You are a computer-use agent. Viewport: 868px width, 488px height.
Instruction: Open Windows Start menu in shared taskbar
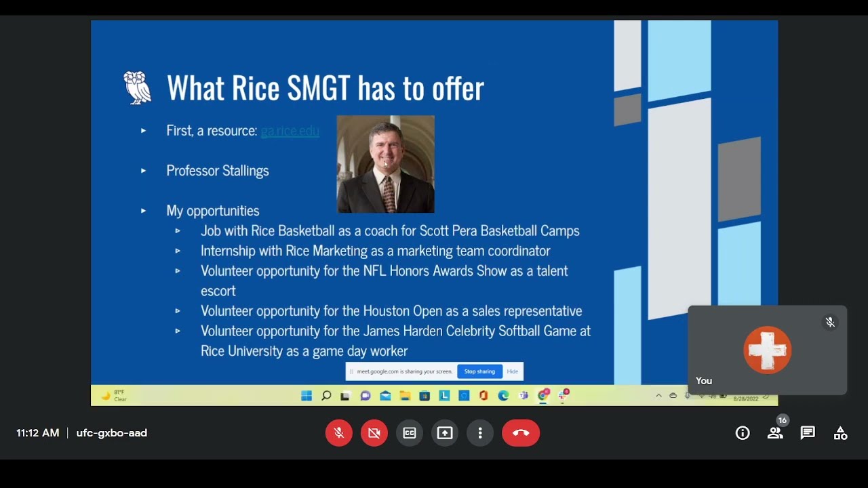pos(307,396)
